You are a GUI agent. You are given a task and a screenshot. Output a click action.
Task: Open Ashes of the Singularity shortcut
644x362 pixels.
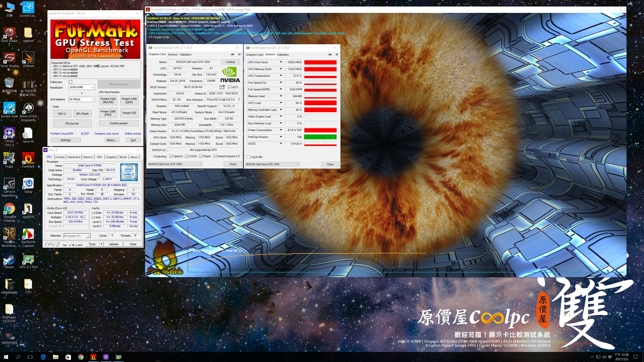click(28, 112)
